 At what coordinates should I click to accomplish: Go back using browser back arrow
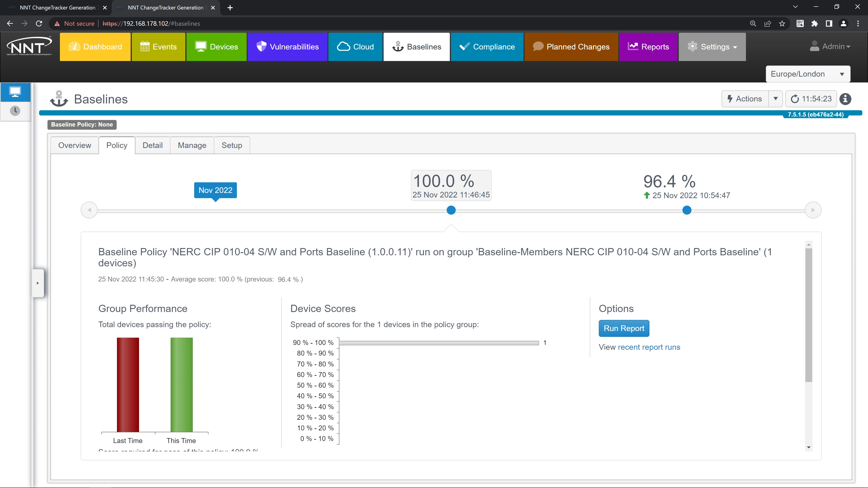click(10, 23)
